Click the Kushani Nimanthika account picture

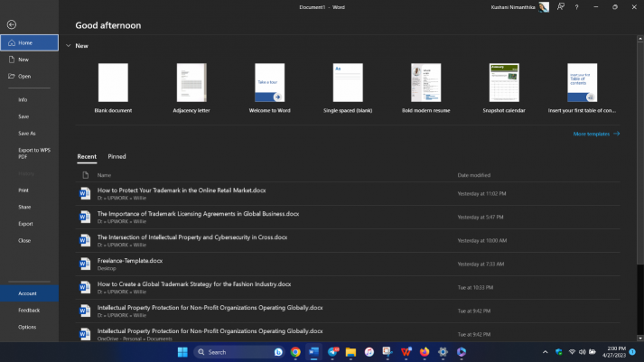tap(544, 7)
